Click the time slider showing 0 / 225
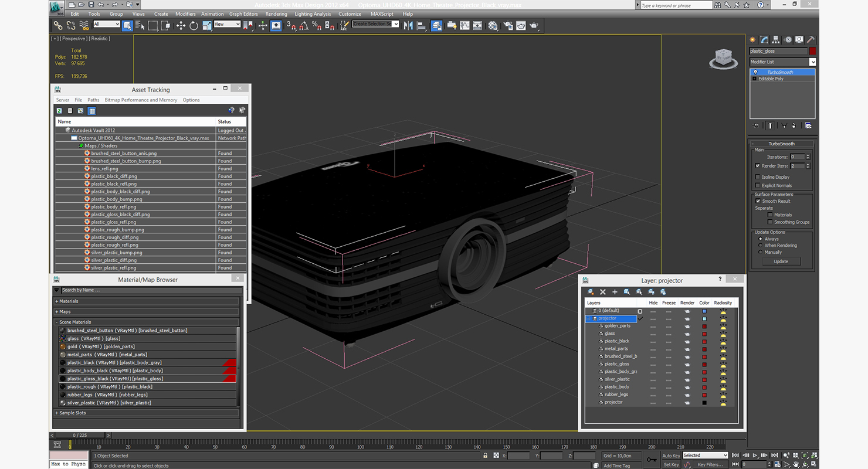The image size is (868, 469). [79, 435]
